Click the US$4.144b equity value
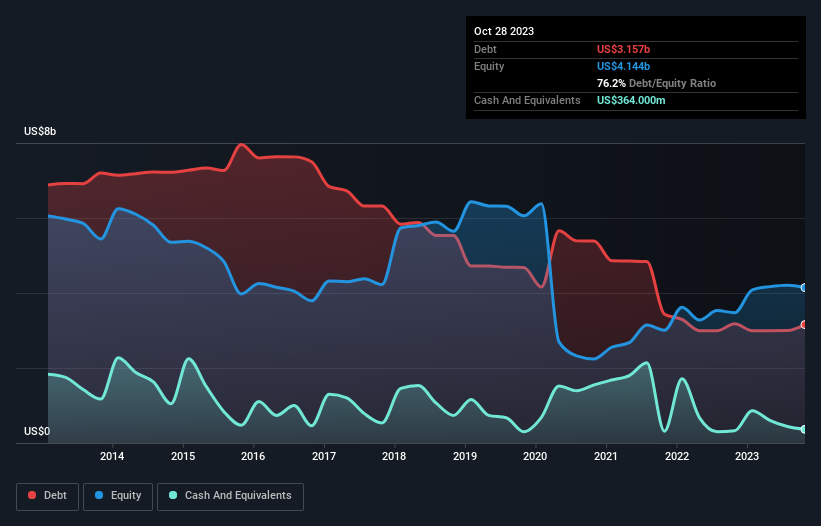Viewport: 821px width, 526px height. click(623, 66)
